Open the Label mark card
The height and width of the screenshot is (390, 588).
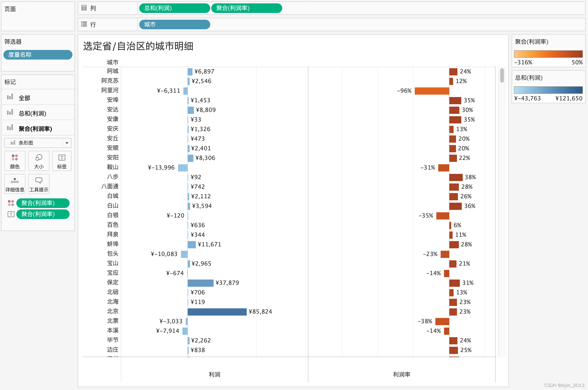[x=62, y=161]
